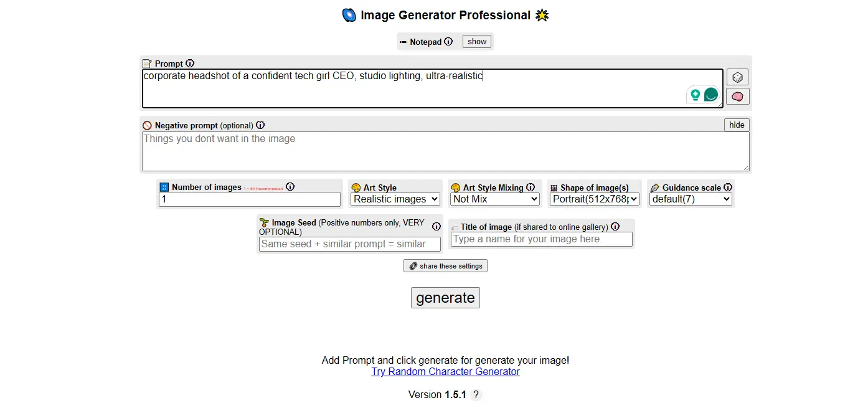This screenshot has height=413, width=868.
Task: Expand the Shape of image(s) dropdown
Action: point(595,199)
